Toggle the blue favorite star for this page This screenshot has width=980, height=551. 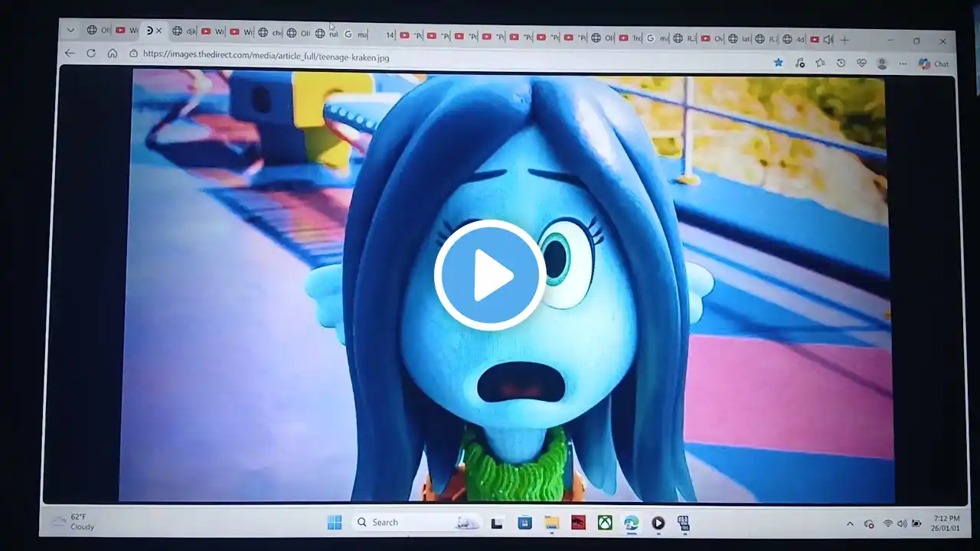[x=779, y=63]
